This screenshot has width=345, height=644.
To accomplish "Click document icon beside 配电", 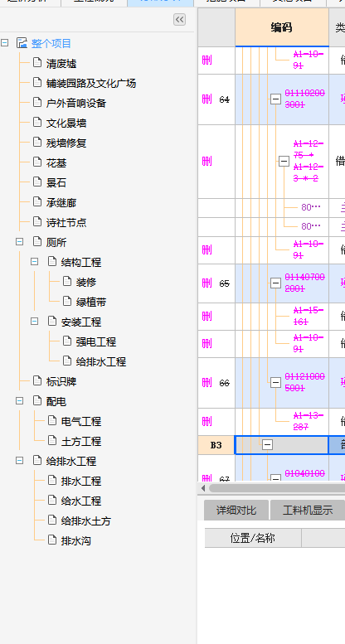I will click(x=37, y=400).
